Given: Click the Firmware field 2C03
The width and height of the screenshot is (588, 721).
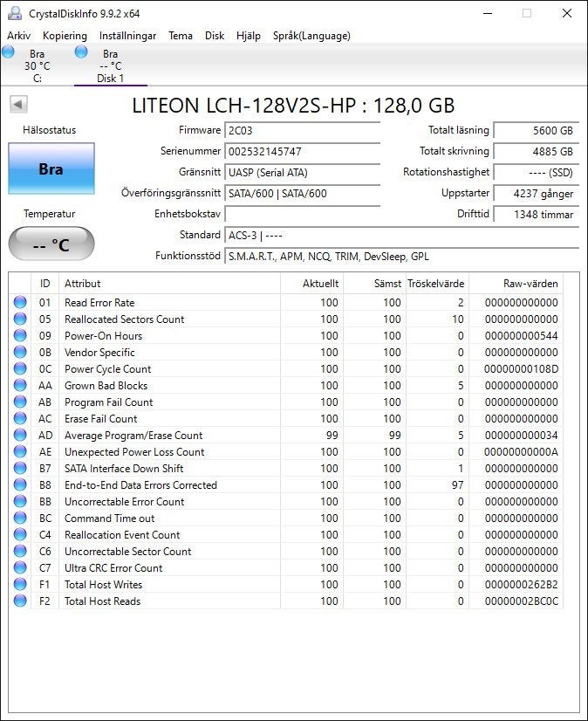Looking at the screenshot, I should tap(302, 131).
